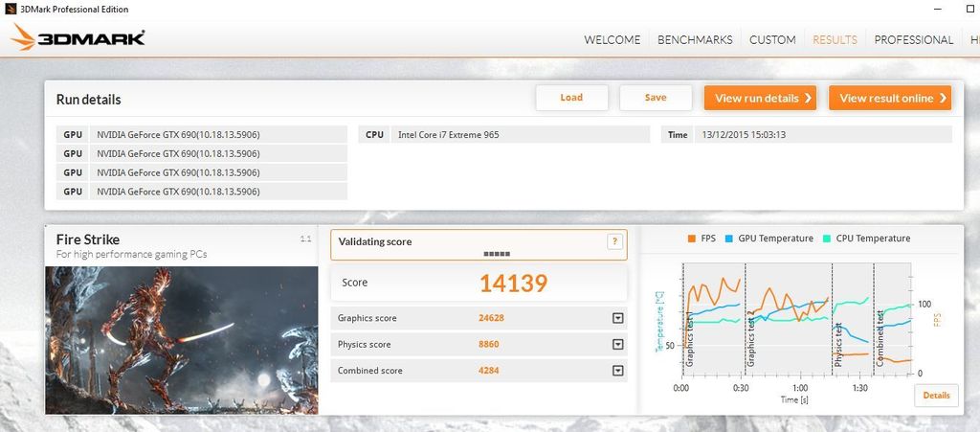The width and height of the screenshot is (980, 432).
Task: Click the Fire Strike preview image
Action: (181, 340)
